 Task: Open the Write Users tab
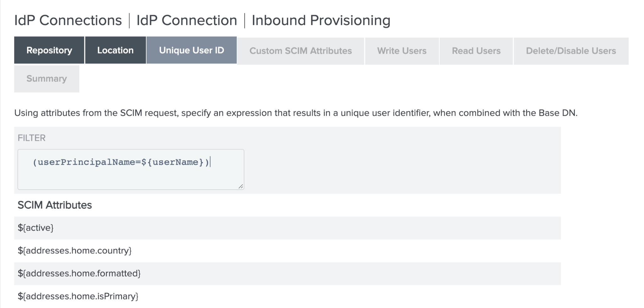pos(402,51)
